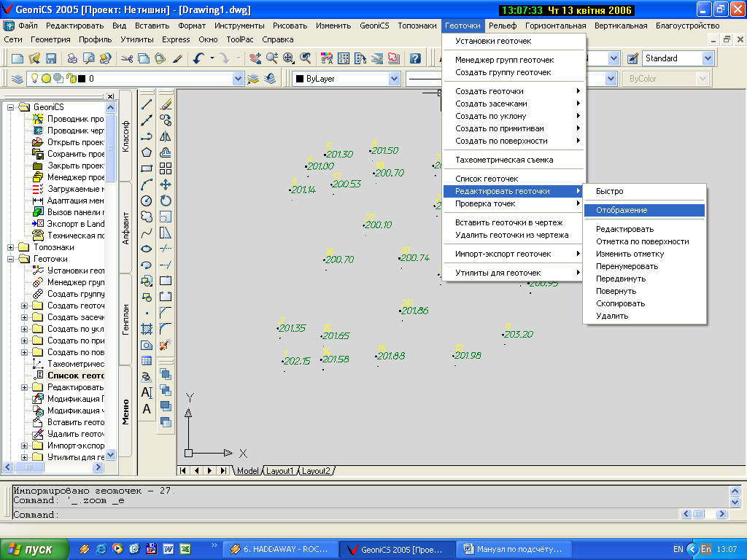This screenshot has height=560, width=747.
Task: Select the Polygon drawing tool
Action: 147,152
